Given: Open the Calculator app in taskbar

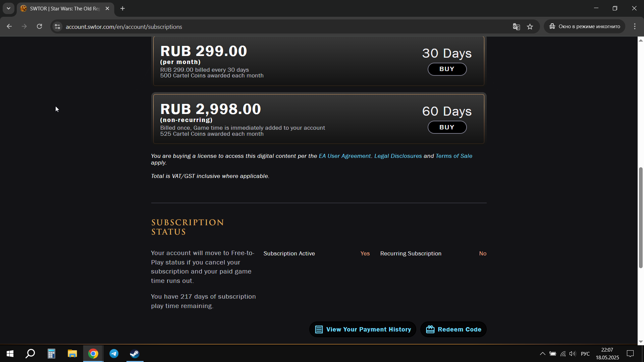Looking at the screenshot, I should (51, 354).
